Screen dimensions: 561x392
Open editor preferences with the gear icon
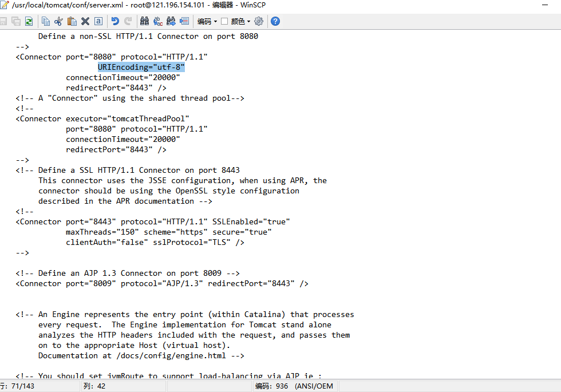[x=259, y=22]
